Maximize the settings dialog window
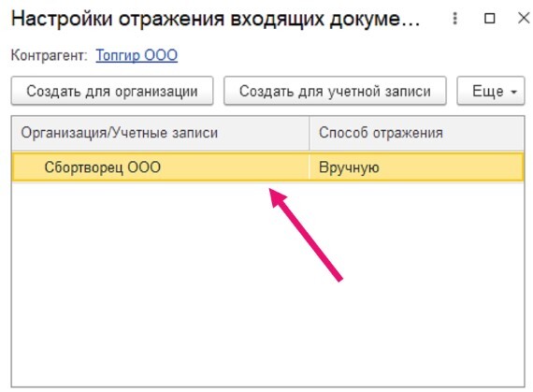 coord(489,19)
